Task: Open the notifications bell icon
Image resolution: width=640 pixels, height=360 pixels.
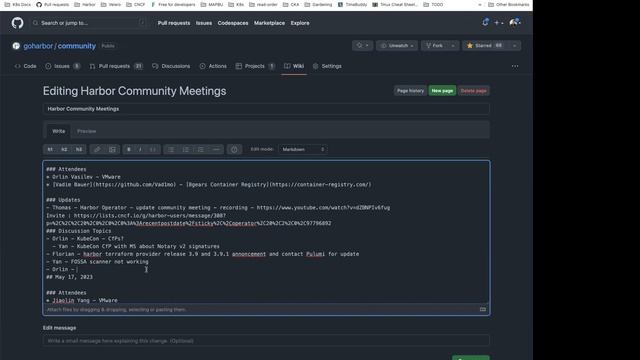Action: [x=485, y=23]
